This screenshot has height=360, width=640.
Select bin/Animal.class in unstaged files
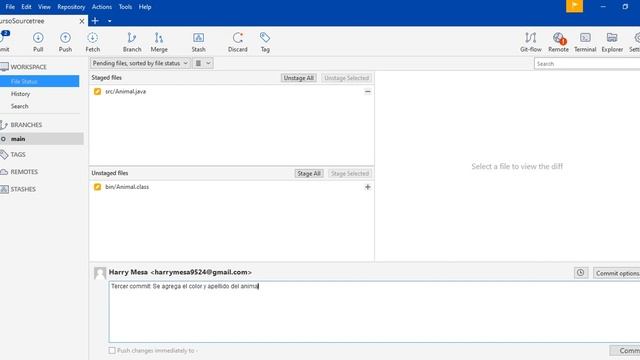127,187
